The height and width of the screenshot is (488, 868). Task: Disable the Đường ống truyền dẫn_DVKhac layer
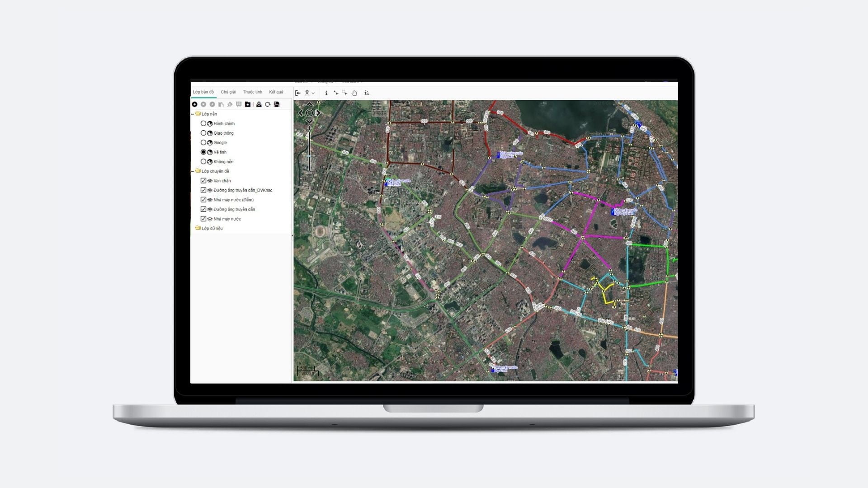point(203,190)
